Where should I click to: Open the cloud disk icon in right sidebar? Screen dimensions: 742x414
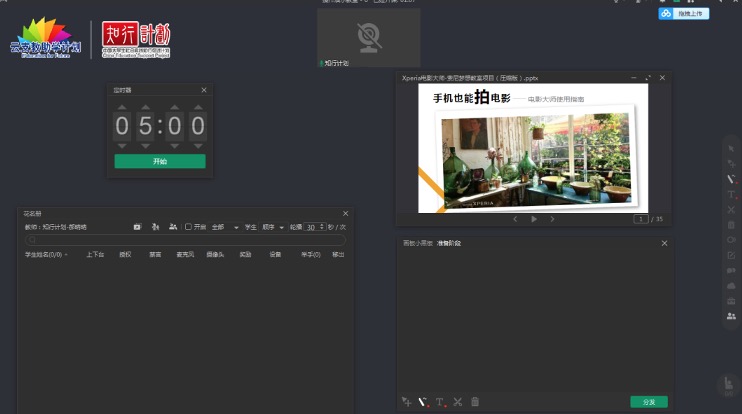[731, 286]
